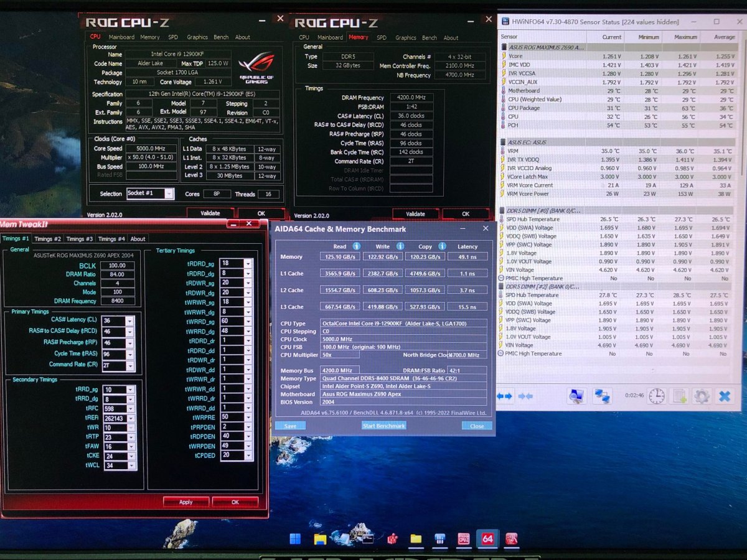This screenshot has height=560, width=747.
Task: Click the bolt icon beside Vcore in HWiNFO
Action: point(504,56)
